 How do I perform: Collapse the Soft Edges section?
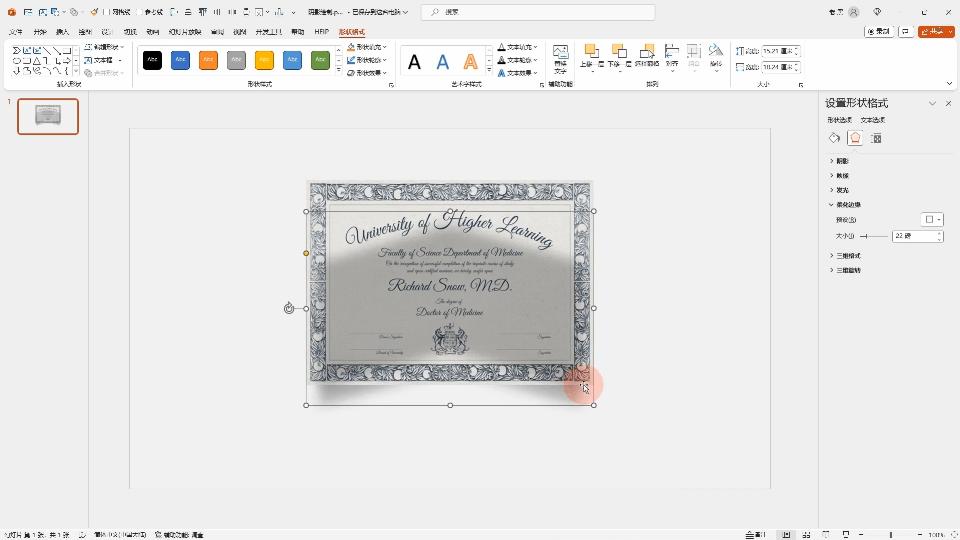coord(846,205)
